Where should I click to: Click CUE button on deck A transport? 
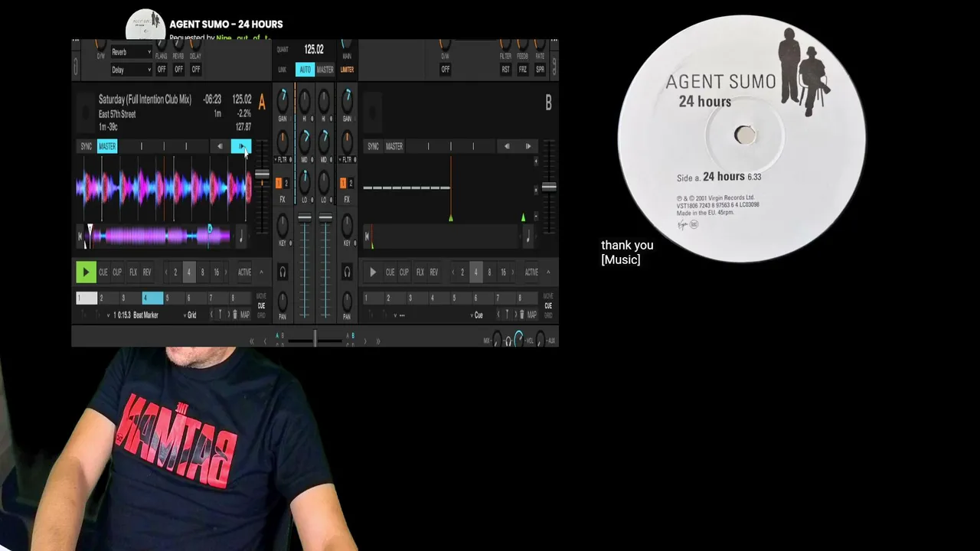[x=103, y=272]
